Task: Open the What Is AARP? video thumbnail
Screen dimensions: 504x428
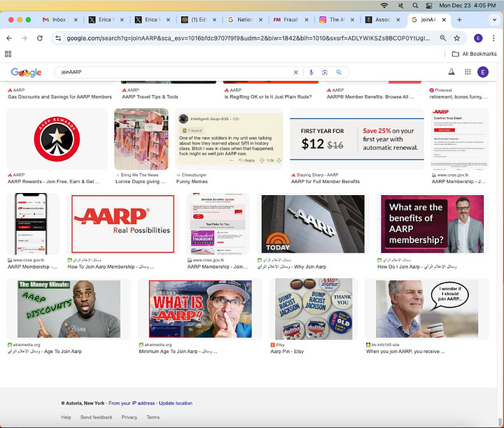Action: 200,309
